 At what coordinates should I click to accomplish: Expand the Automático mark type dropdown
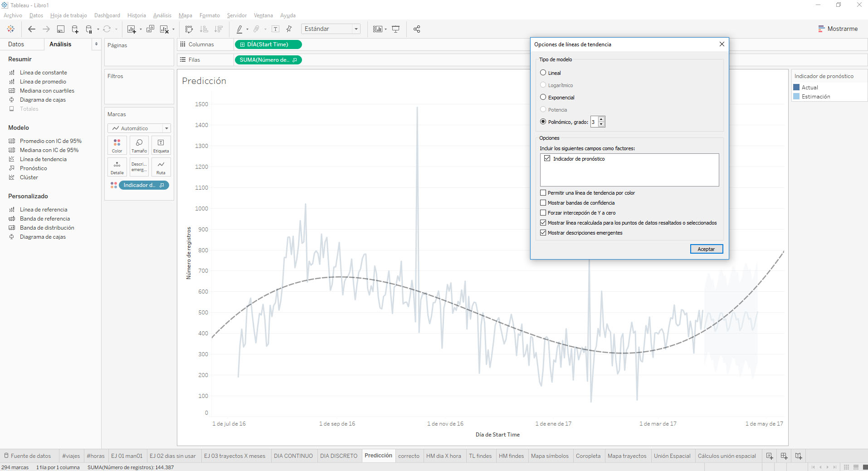tap(166, 128)
